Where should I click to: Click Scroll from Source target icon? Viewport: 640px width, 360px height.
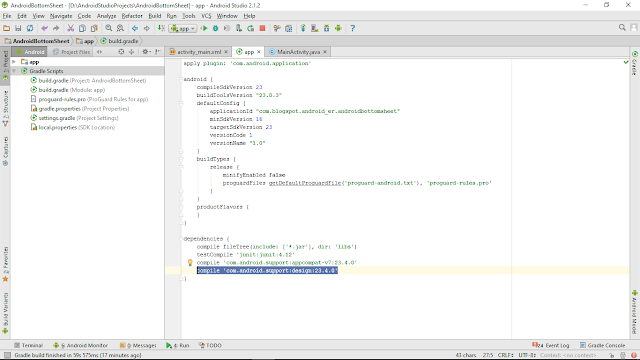121,52
